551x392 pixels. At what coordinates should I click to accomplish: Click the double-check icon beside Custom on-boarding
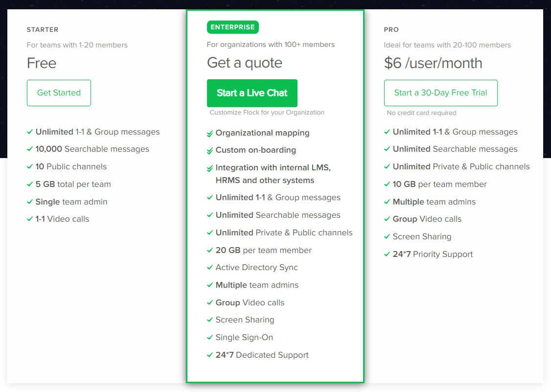coord(210,151)
